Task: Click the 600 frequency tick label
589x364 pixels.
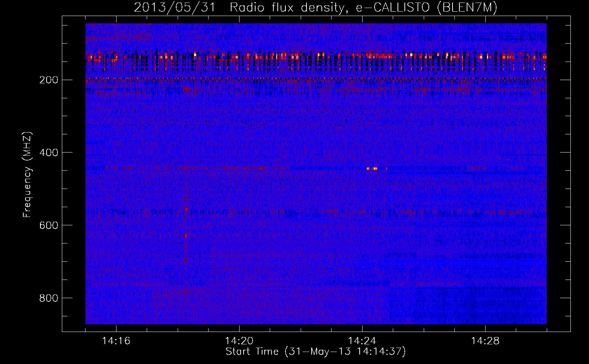Action: [x=48, y=225]
